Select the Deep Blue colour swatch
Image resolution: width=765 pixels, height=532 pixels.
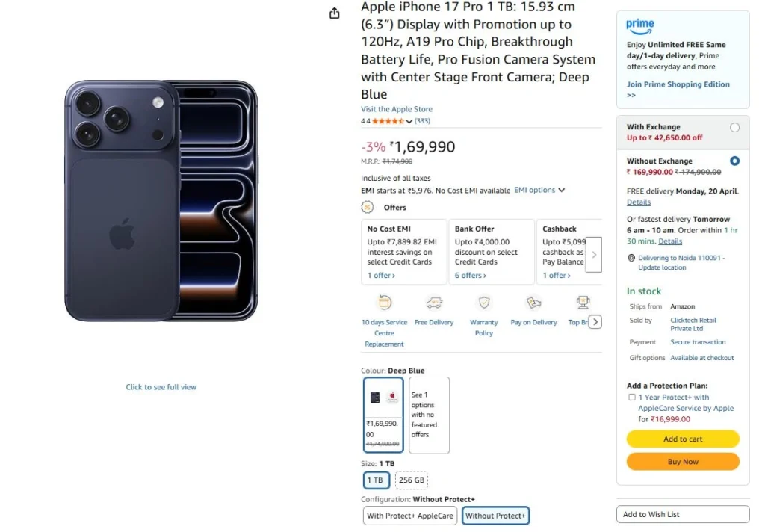tap(384, 415)
